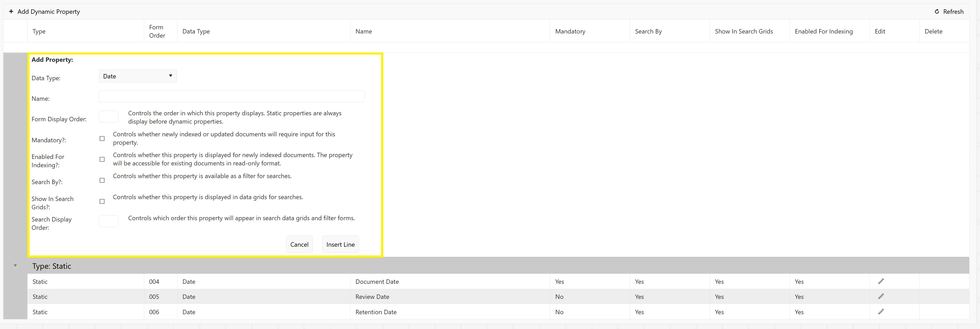Click the plus icon for Add Dynamic Property
The height and width of the screenshot is (329, 980).
[11, 11]
